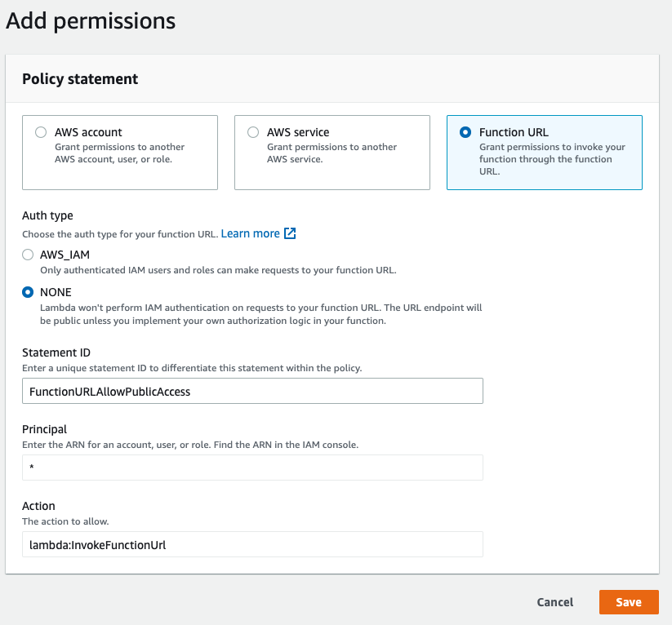Click the external link icon beside Learn more
Viewport: 672px width, 625px height.
coord(290,233)
